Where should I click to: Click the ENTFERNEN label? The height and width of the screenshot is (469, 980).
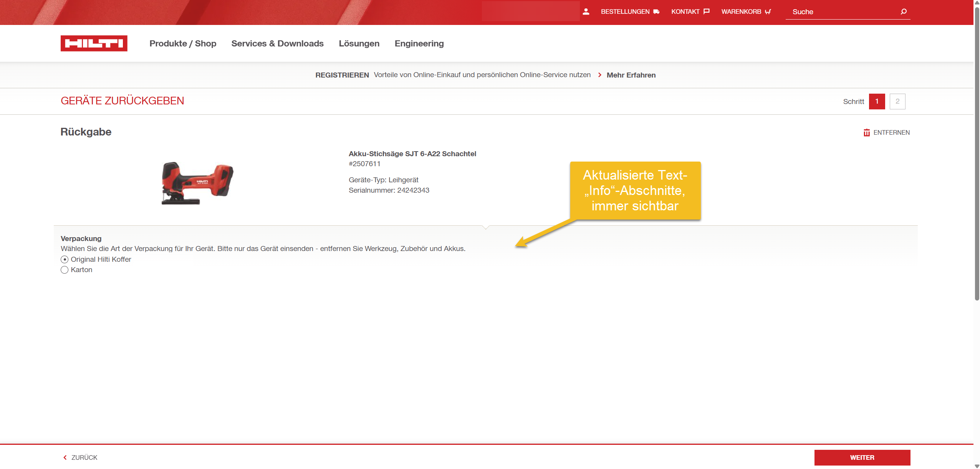coord(891,132)
